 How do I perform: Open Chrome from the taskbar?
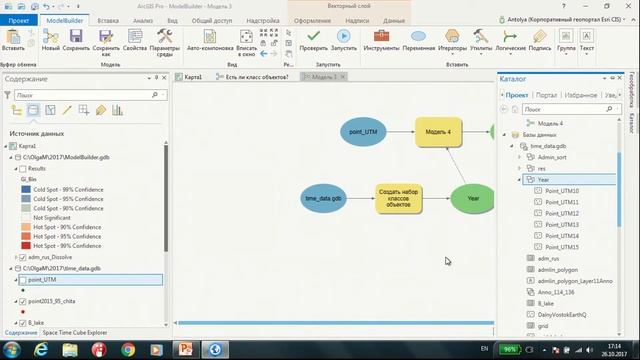[128, 350]
